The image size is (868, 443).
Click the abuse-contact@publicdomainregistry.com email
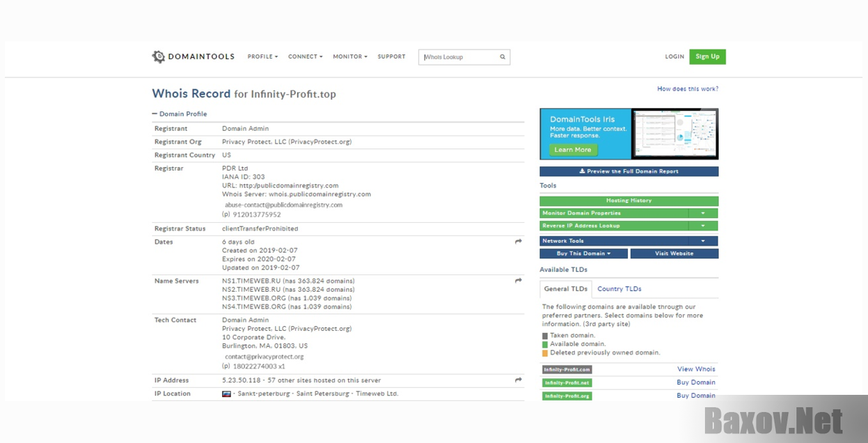(283, 205)
